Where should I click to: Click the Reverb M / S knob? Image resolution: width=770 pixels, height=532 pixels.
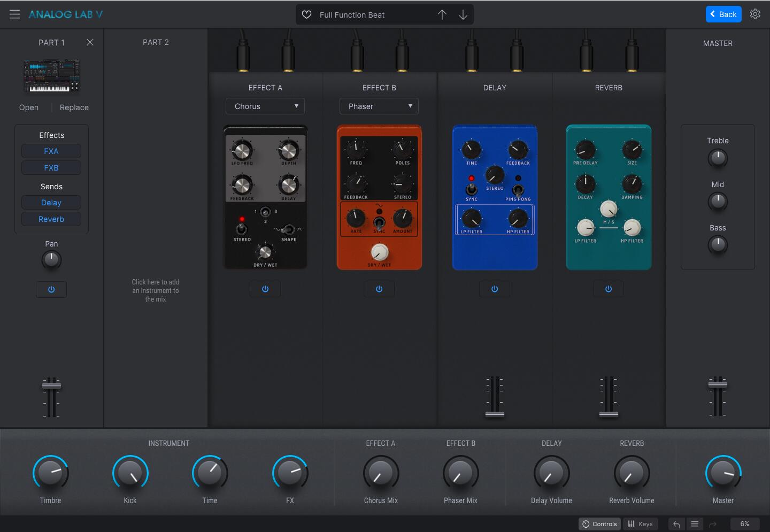609,209
